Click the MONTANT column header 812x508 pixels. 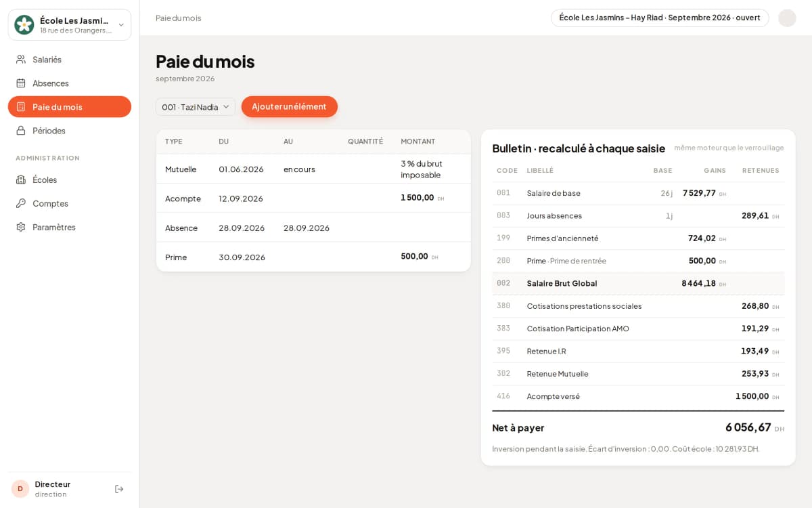[x=418, y=142]
